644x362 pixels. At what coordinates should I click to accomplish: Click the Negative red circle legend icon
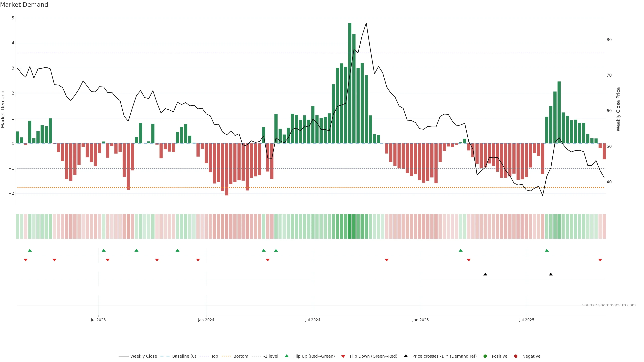tap(516, 356)
